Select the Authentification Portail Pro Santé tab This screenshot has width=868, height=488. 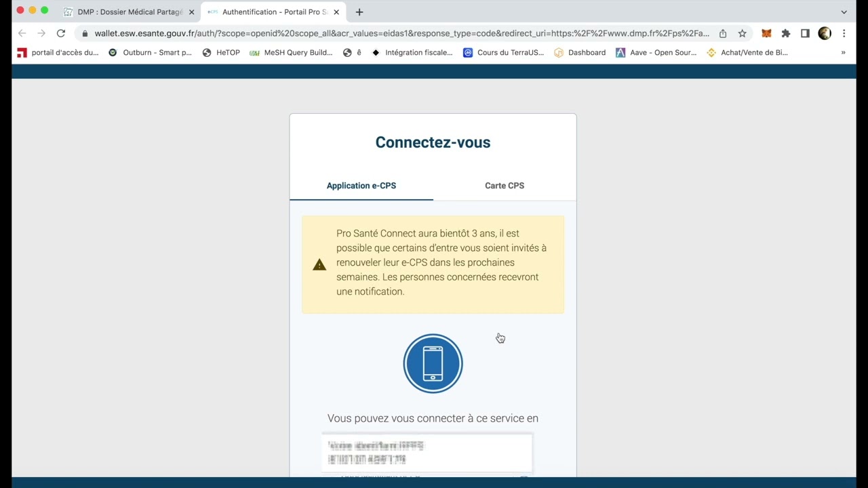tap(275, 12)
